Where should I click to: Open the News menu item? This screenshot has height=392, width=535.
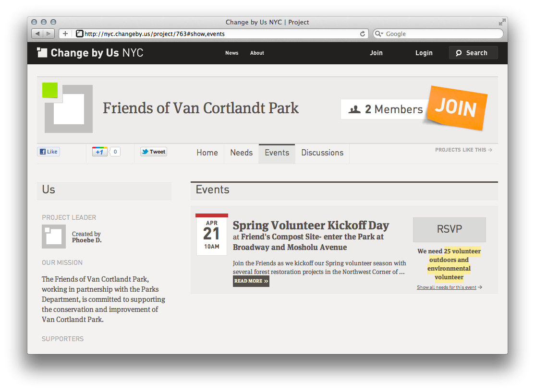click(231, 53)
